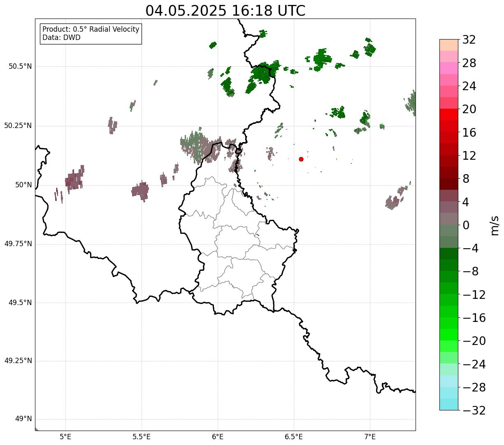Screen dimensions: 504x445
Task: Click the 7°E longitude label
Action: click(370, 437)
